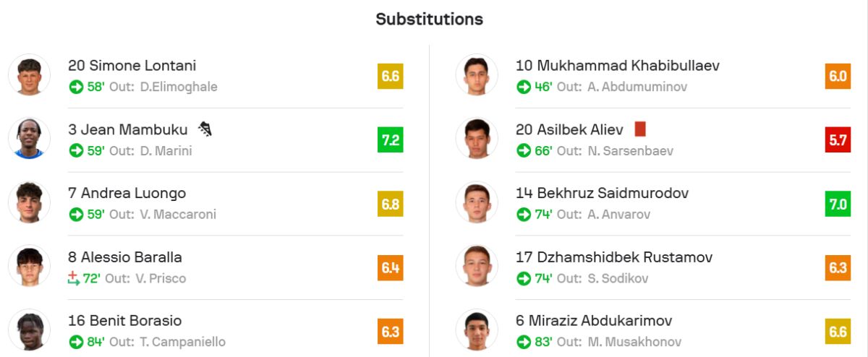
Task: Click the injury substitution icon for Alessio Baralla
Action: (73, 278)
